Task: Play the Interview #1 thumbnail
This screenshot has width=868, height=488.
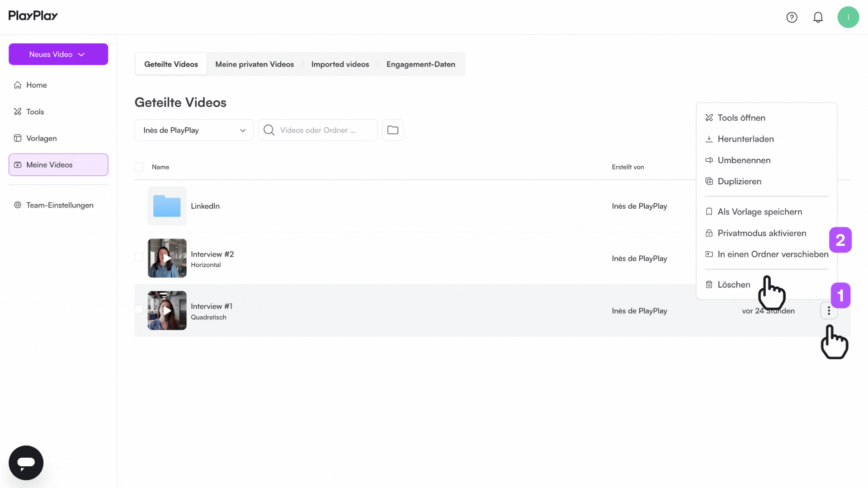Action: [x=167, y=310]
